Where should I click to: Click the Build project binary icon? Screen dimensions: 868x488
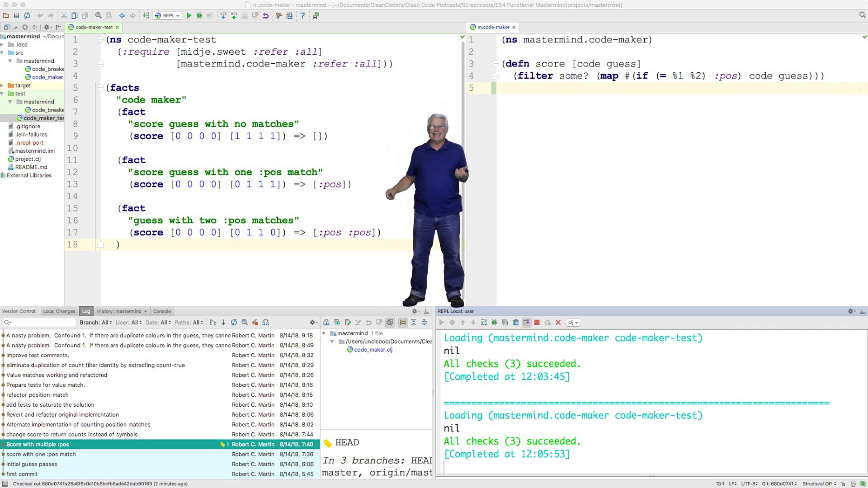[146, 15]
